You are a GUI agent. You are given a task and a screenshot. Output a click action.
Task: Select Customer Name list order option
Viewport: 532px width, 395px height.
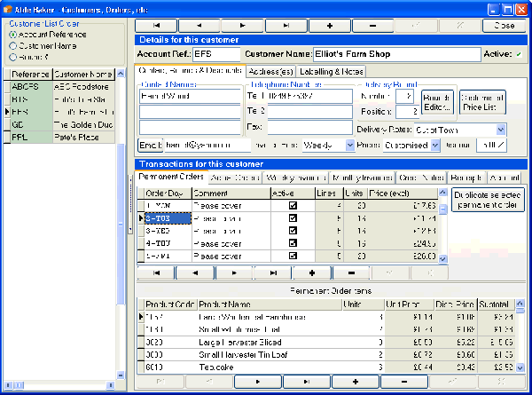(12, 44)
